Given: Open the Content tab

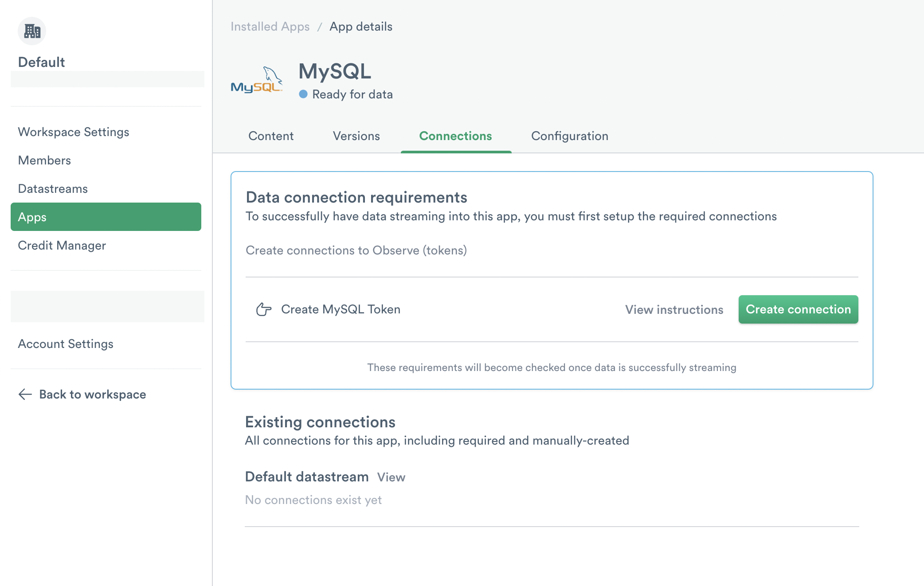Looking at the screenshot, I should pyautogui.click(x=271, y=136).
